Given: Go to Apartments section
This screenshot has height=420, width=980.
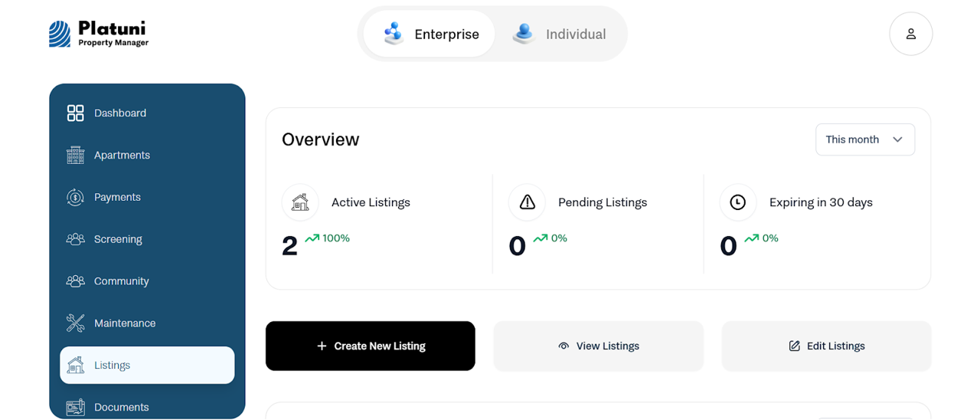Looking at the screenshot, I should 147,155.
